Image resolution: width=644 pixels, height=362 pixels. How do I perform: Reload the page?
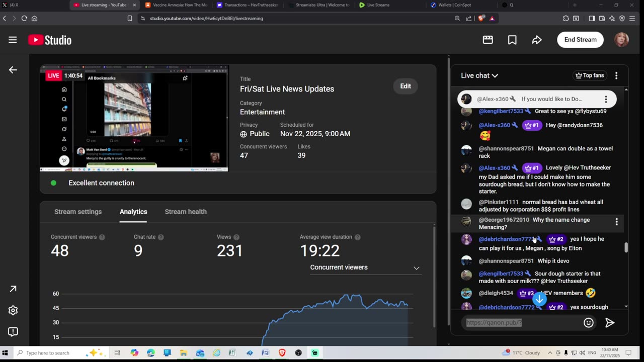coord(24,19)
